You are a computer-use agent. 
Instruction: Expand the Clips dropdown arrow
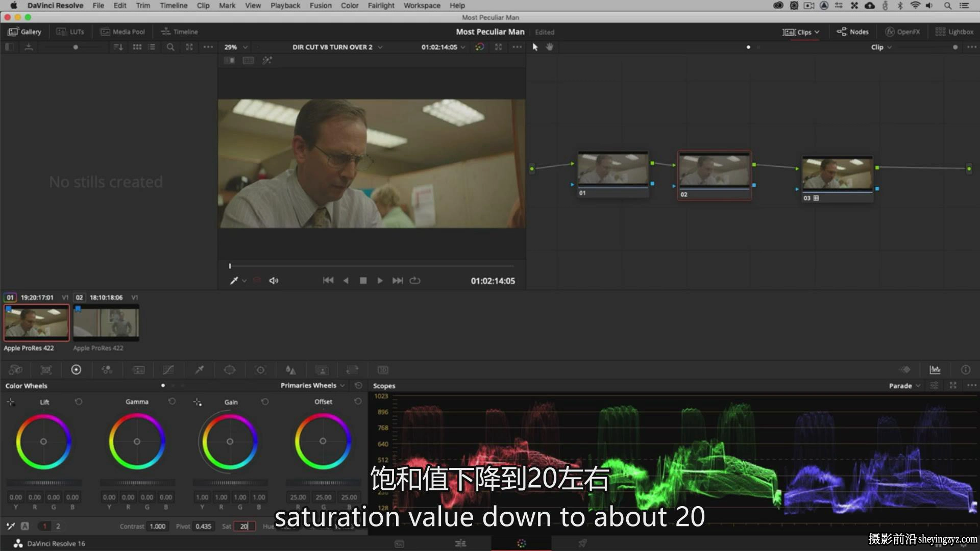(x=817, y=32)
